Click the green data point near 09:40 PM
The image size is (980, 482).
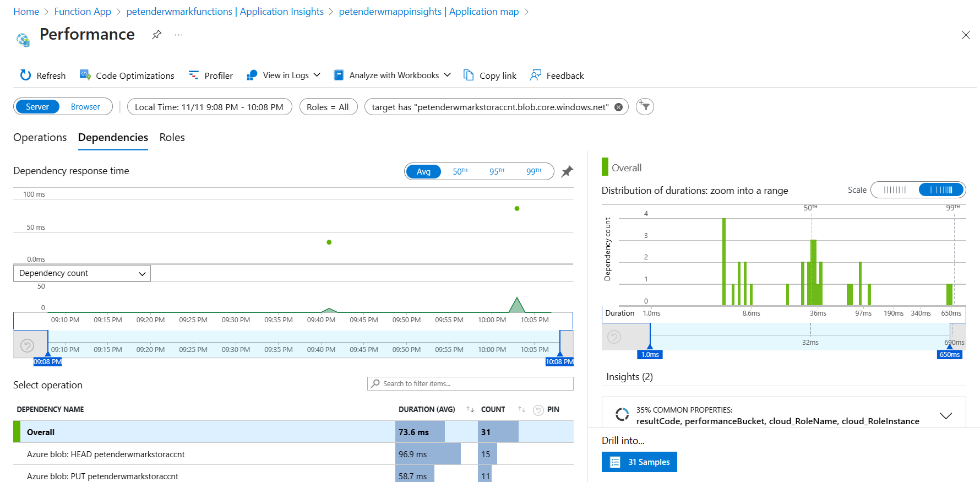[x=329, y=242]
